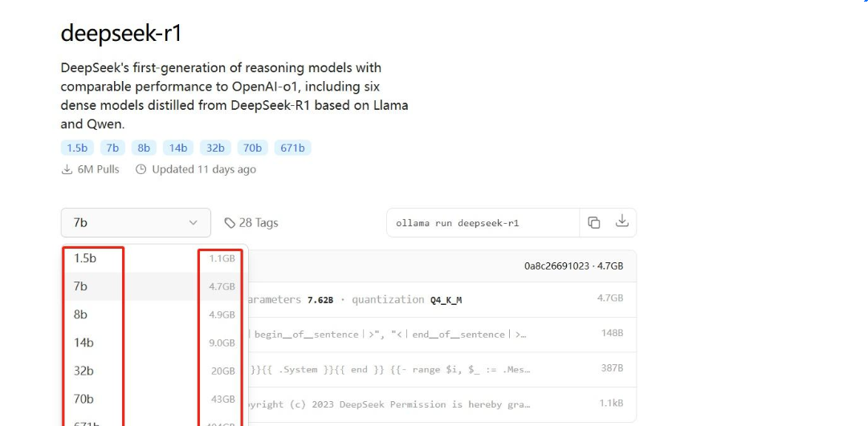Click the 1.1kB file size value
The image size is (868, 426).
[611, 404]
